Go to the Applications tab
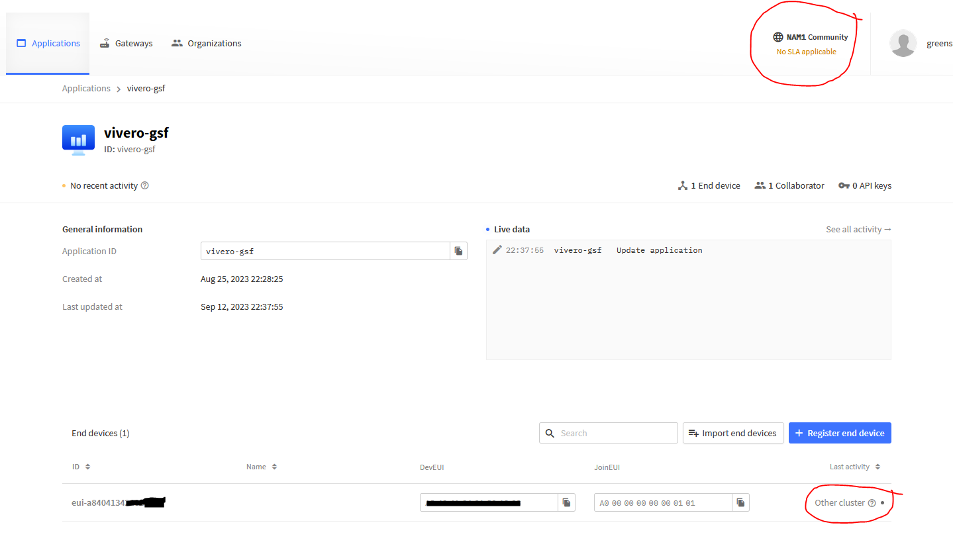 (x=48, y=44)
